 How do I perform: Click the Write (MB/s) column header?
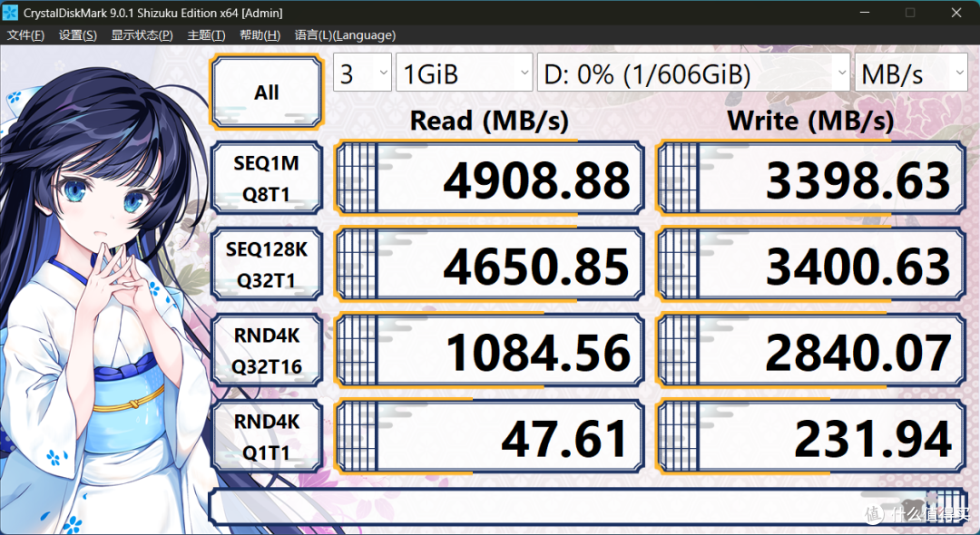(810, 120)
